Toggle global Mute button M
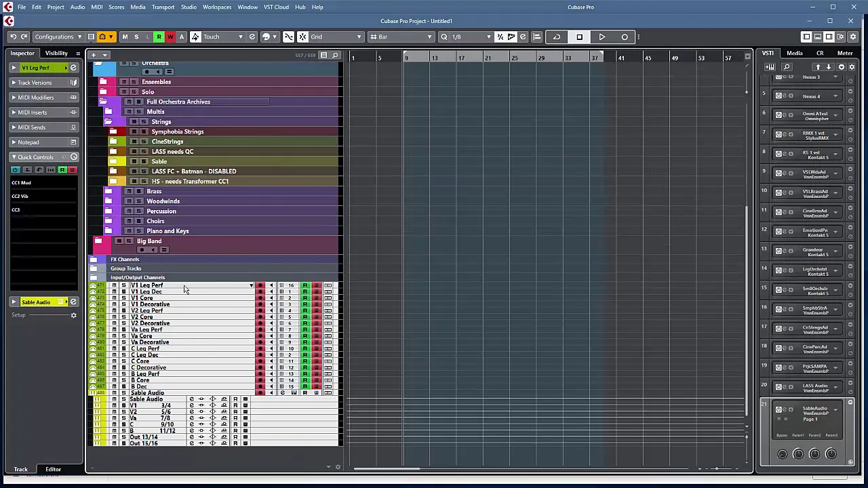This screenshot has width=868, height=488. (x=125, y=37)
